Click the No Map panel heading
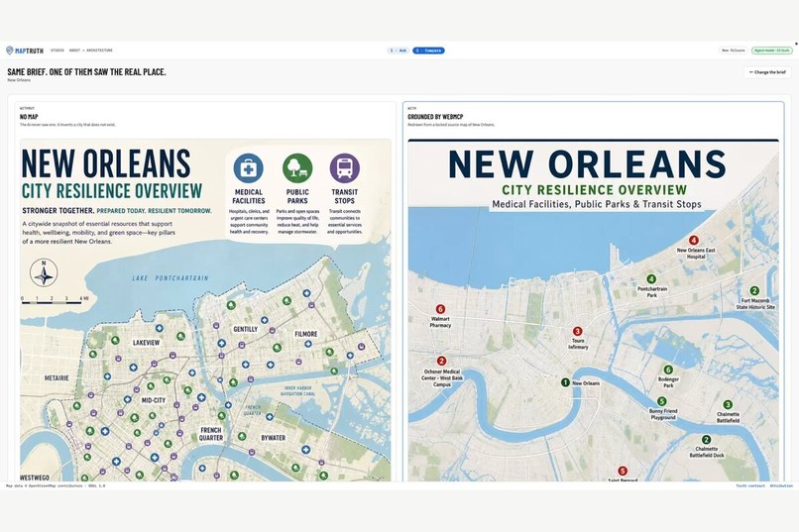The width and height of the screenshot is (799, 532). (29, 117)
